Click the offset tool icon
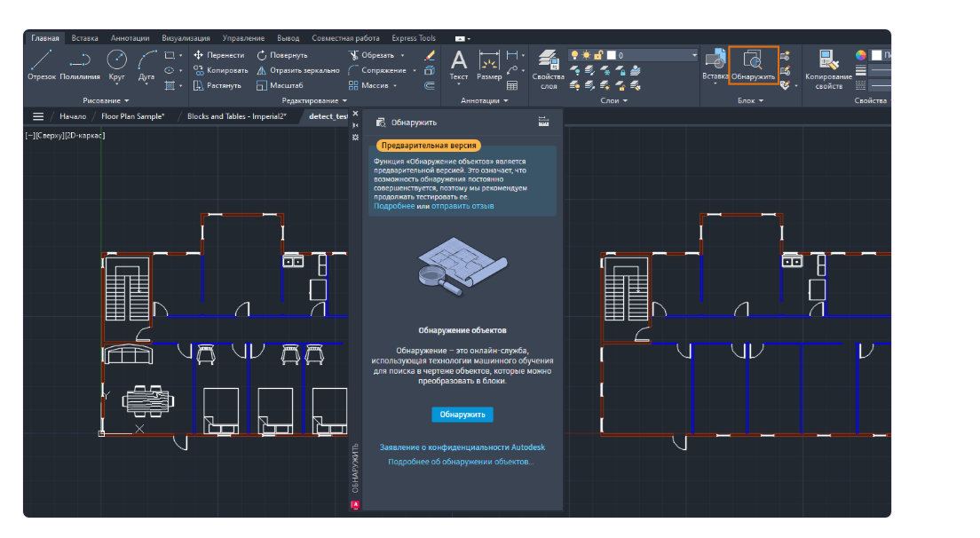 point(430,85)
